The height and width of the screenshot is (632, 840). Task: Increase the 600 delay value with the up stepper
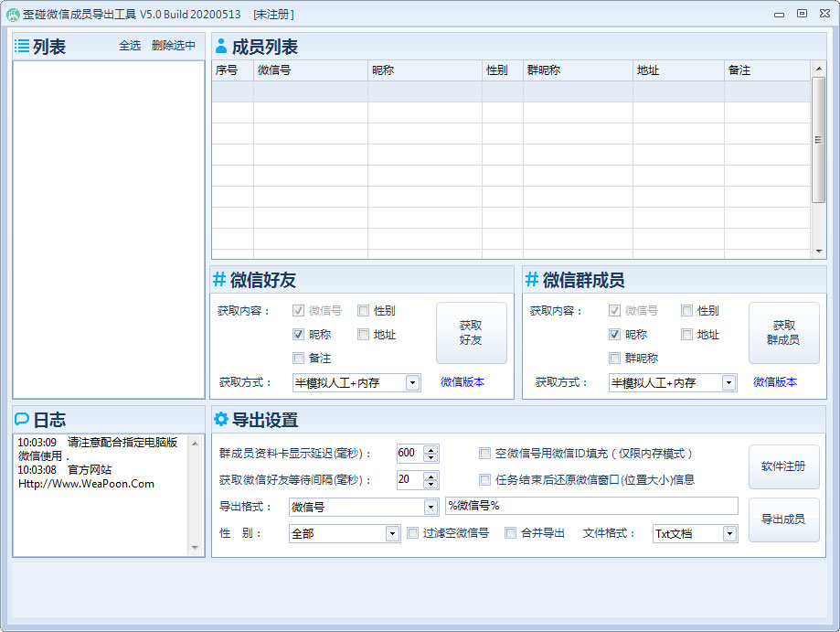pyautogui.click(x=429, y=448)
